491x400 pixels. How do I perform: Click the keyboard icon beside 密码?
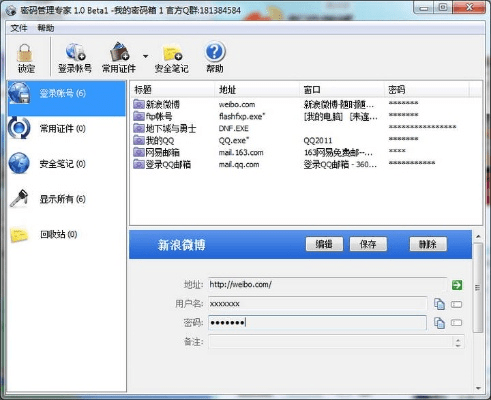pos(457,323)
